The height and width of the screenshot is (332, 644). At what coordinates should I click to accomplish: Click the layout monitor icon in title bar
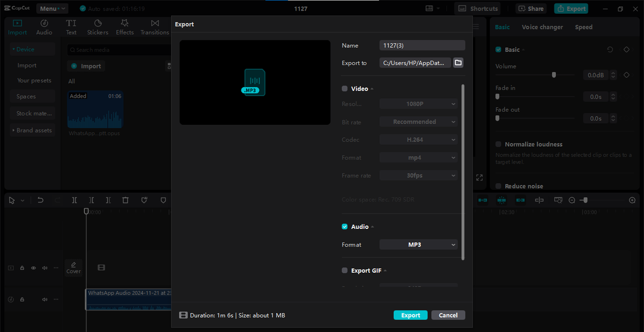(429, 9)
